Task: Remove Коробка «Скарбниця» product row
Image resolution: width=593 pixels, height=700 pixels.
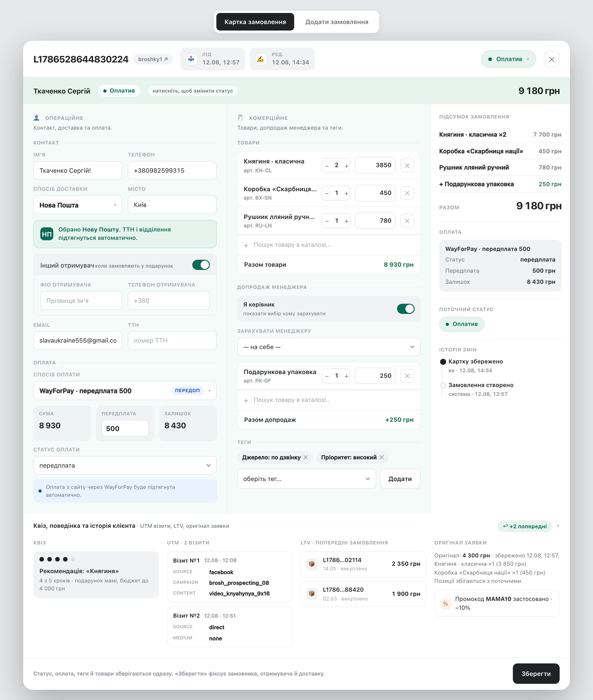Action: pyautogui.click(x=407, y=193)
